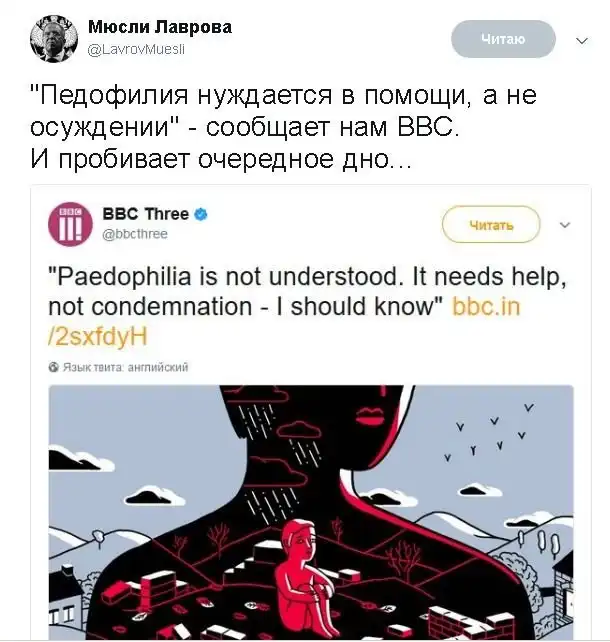Open the @LavrovMuesli handle

pos(136,50)
